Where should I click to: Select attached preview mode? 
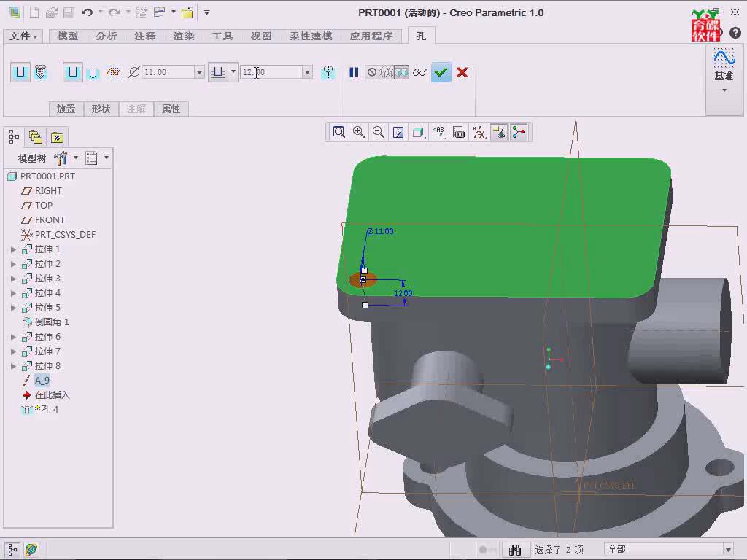[401, 72]
